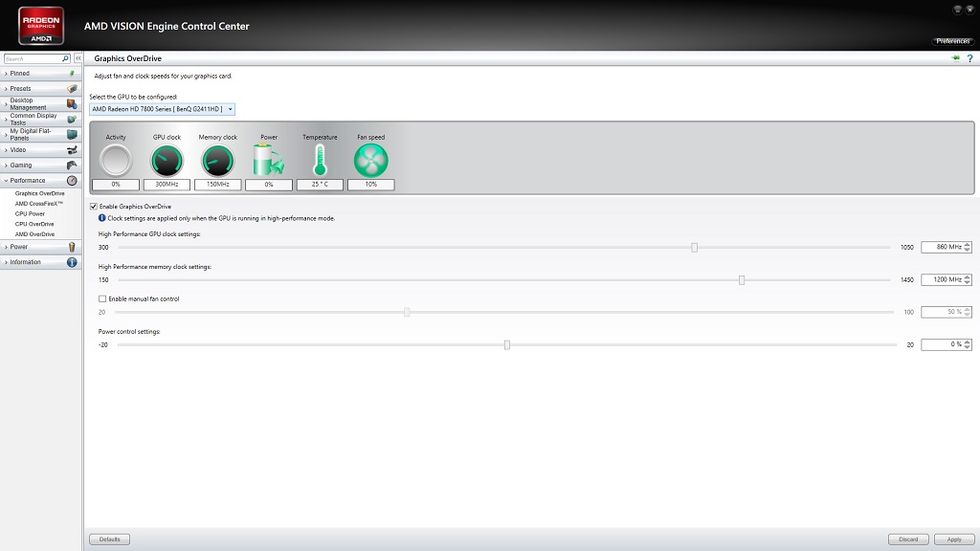Expand the Power sidebar section
Viewport: 980px width, 551px height.
coord(40,247)
